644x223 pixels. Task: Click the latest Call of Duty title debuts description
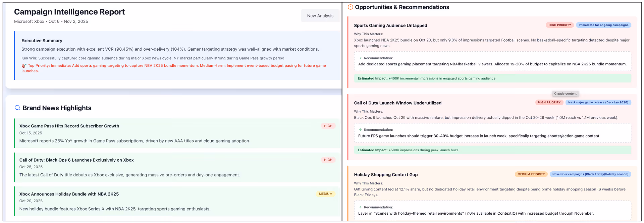129,175
